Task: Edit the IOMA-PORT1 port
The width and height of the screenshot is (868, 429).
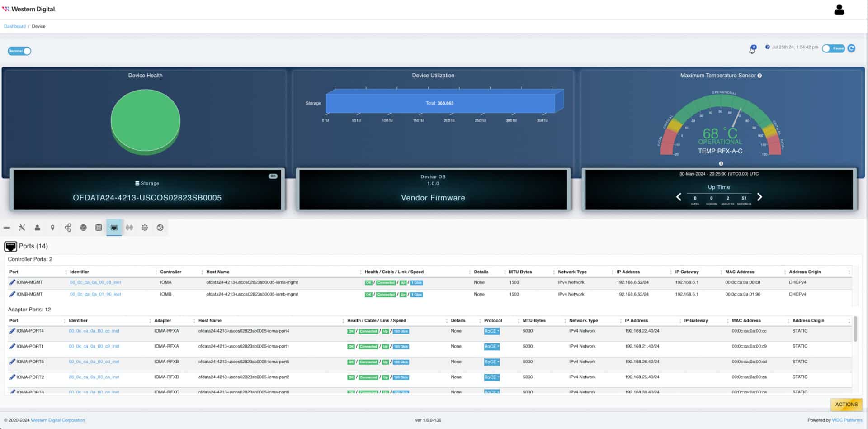Action: pyautogui.click(x=12, y=346)
